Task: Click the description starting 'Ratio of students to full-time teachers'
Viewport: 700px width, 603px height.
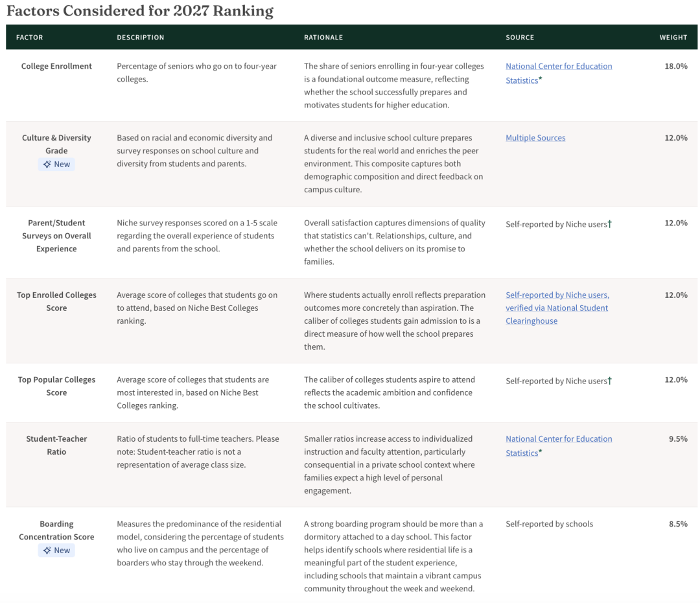Action: click(x=198, y=452)
